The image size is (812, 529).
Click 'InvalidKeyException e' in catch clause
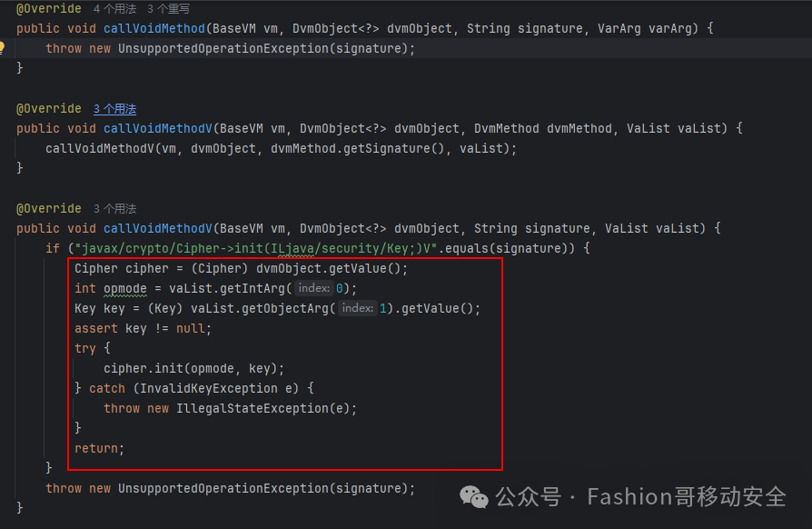pos(216,389)
